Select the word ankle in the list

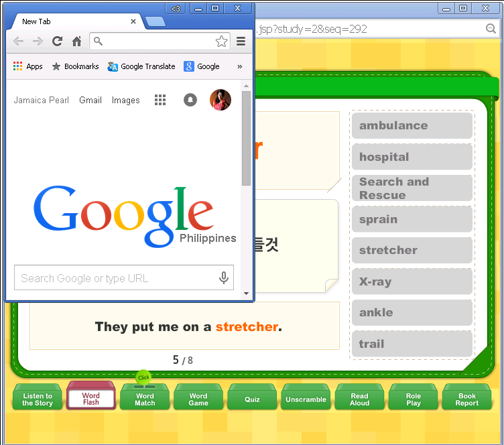(x=412, y=312)
